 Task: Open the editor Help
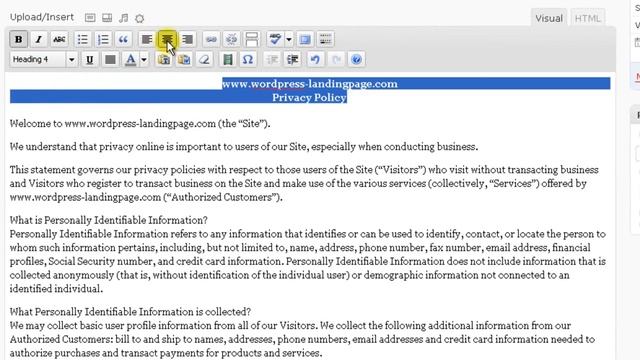click(356, 60)
